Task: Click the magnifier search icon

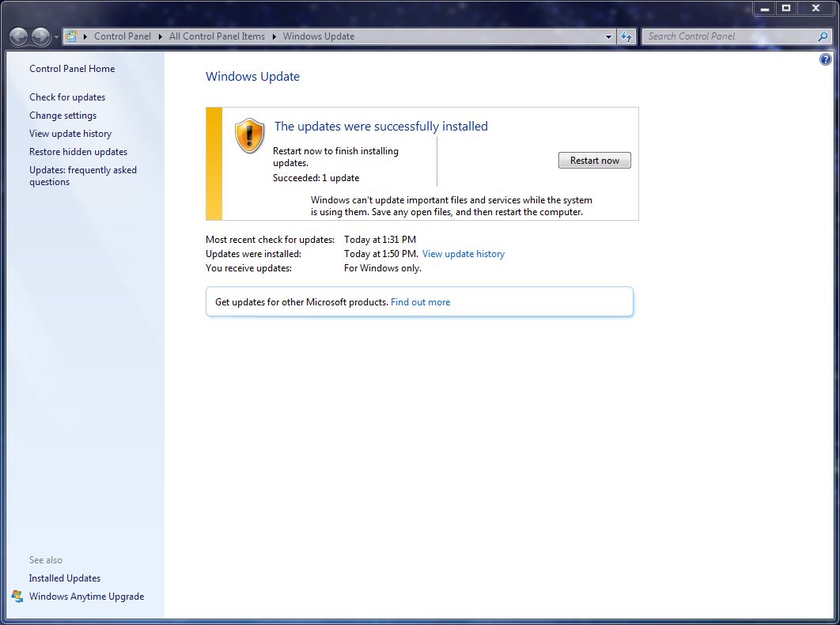Action: 823,36
